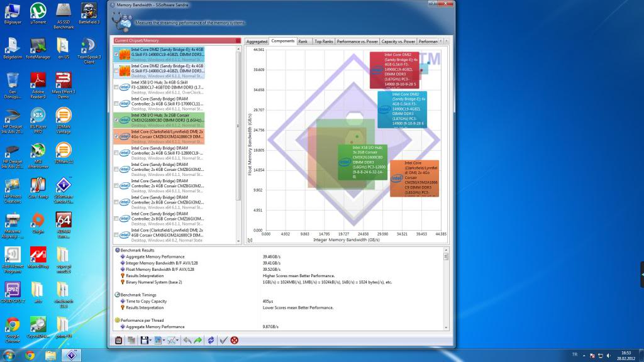Open Adobe Reader 9 desktop shortcut

click(x=38, y=85)
